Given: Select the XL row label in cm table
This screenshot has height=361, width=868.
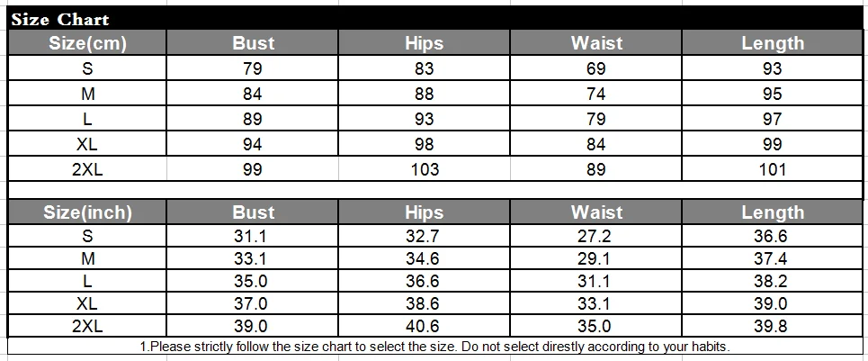Looking at the screenshot, I should 87,144.
